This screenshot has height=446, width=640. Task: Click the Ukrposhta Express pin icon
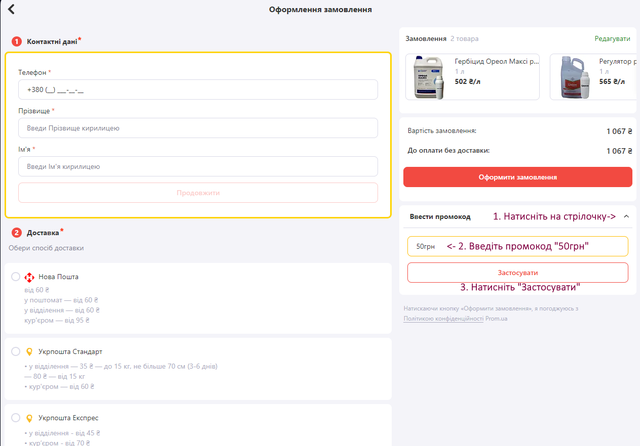(29, 417)
